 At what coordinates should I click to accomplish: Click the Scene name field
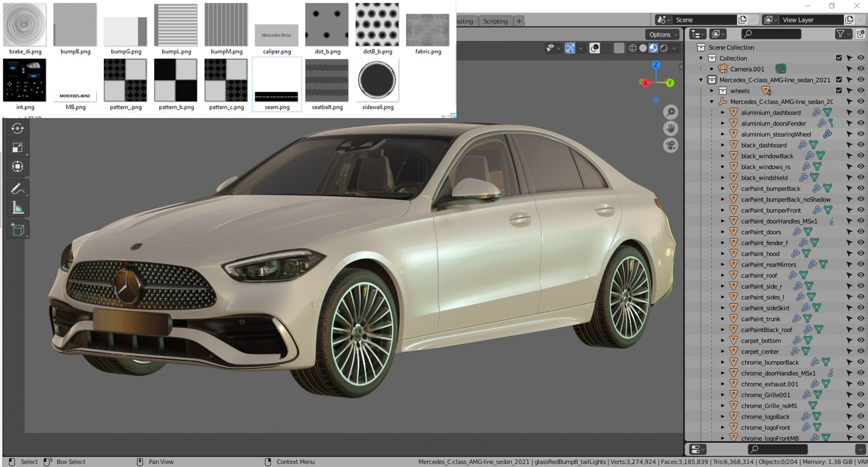tap(704, 20)
